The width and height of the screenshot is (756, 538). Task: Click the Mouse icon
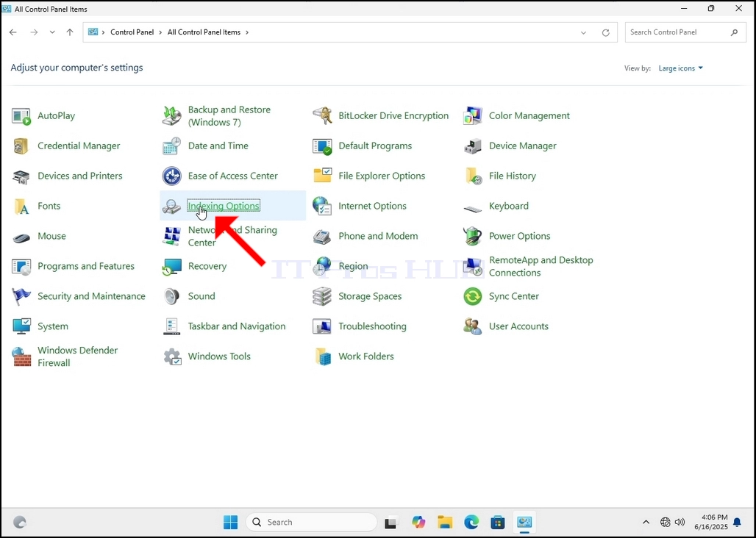coord(21,237)
